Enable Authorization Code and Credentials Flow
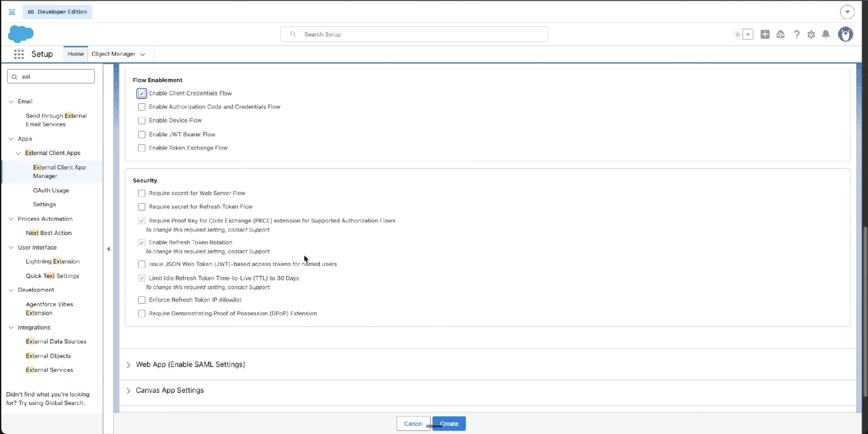This screenshot has height=434, width=868. [142, 107]
